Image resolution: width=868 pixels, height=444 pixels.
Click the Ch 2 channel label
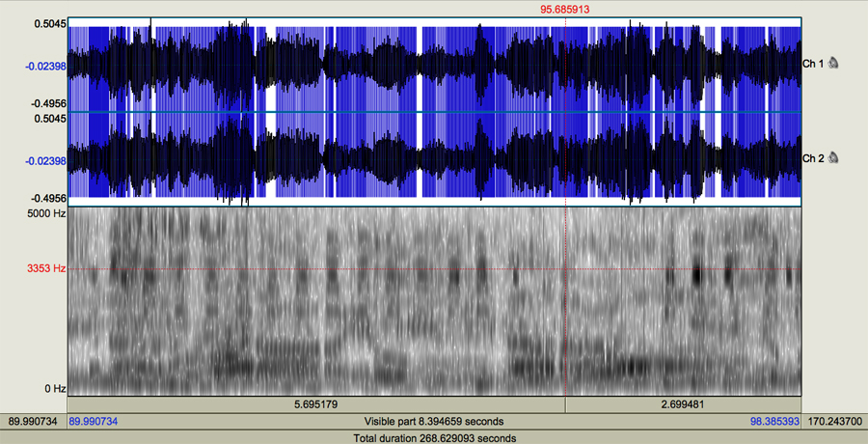[812, 158]
